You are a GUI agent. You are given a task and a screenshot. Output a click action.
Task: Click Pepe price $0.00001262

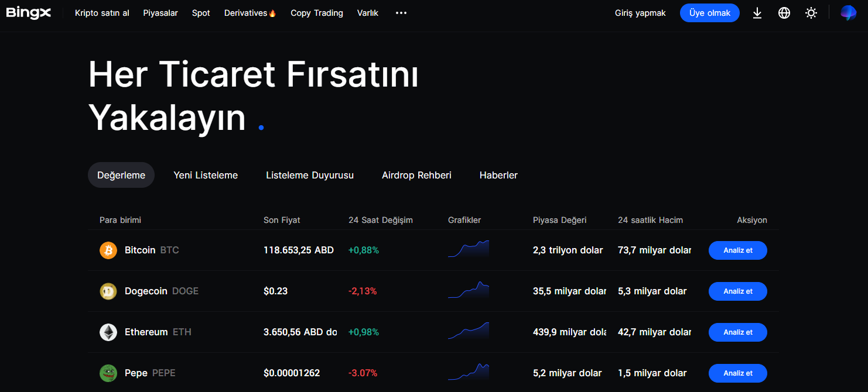click(x=292, y=373)
